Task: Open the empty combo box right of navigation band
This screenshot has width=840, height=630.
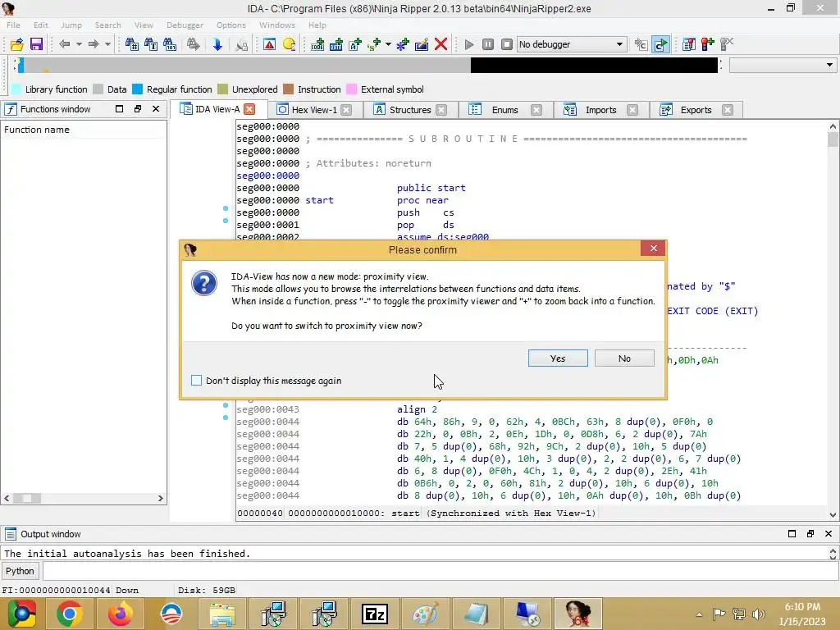Action: (x=783, y=65)
